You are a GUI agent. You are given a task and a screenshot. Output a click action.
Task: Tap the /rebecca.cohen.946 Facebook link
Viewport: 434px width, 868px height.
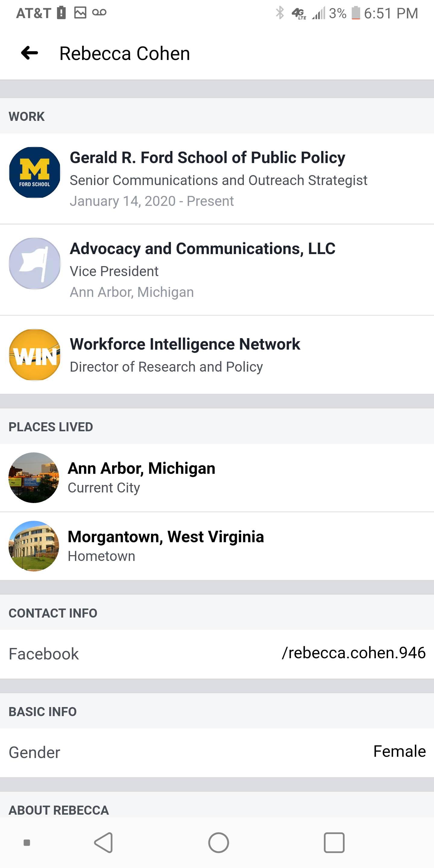click(x=354, y=653)
